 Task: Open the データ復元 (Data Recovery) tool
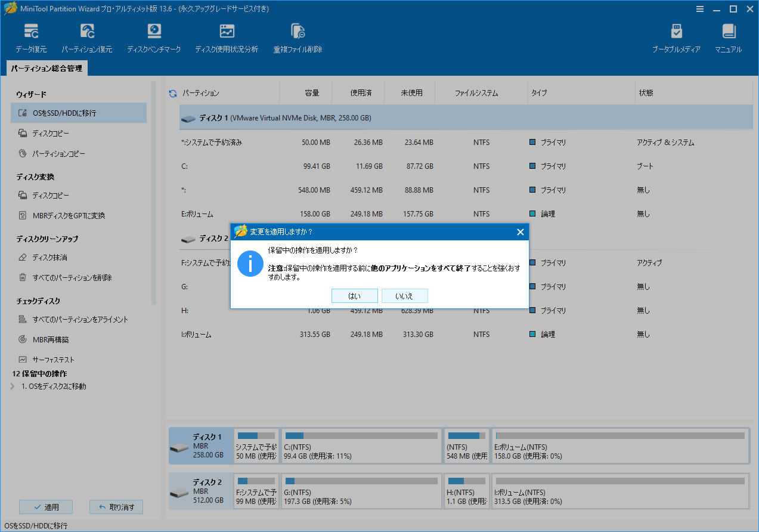pos(31,36)
